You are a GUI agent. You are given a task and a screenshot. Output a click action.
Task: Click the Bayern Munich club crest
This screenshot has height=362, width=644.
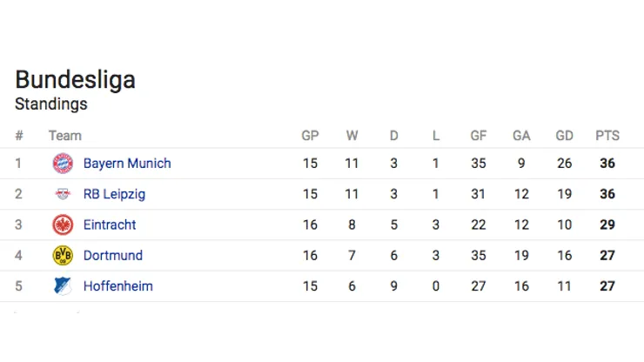click(63, 164)
